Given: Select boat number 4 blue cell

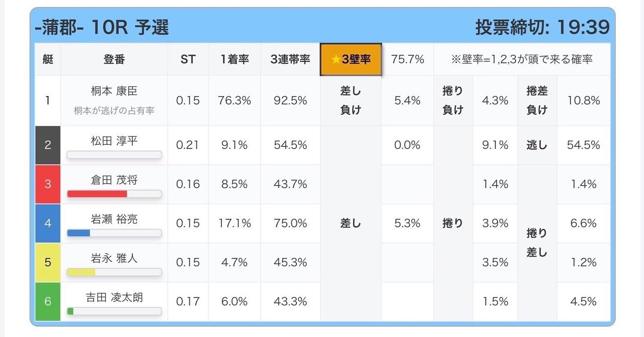Looking at the screenshot, I should pyautogui.click(x=48, y=223).
